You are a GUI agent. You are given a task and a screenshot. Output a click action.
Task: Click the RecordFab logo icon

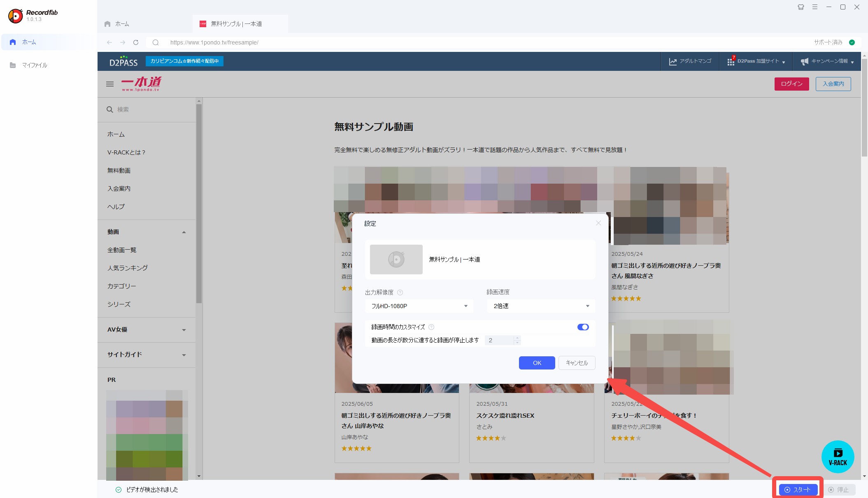(16, 16)
